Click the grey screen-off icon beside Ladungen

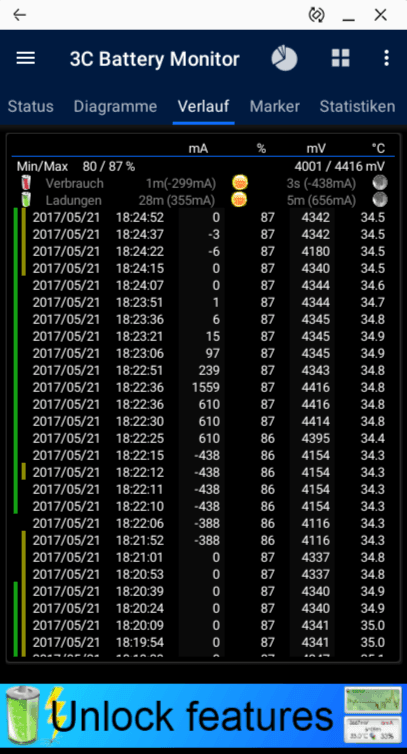[380, 200]
